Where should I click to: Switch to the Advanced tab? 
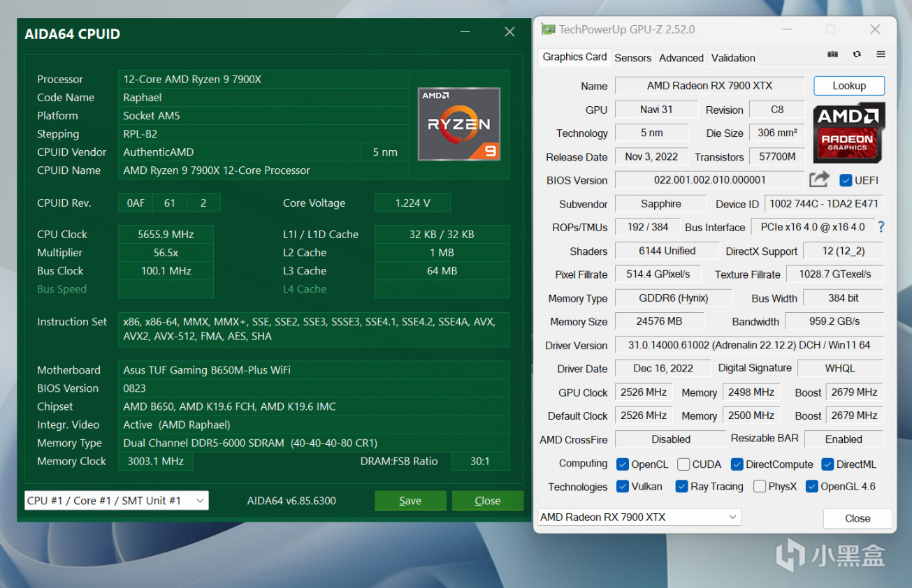tap(681, 58)
